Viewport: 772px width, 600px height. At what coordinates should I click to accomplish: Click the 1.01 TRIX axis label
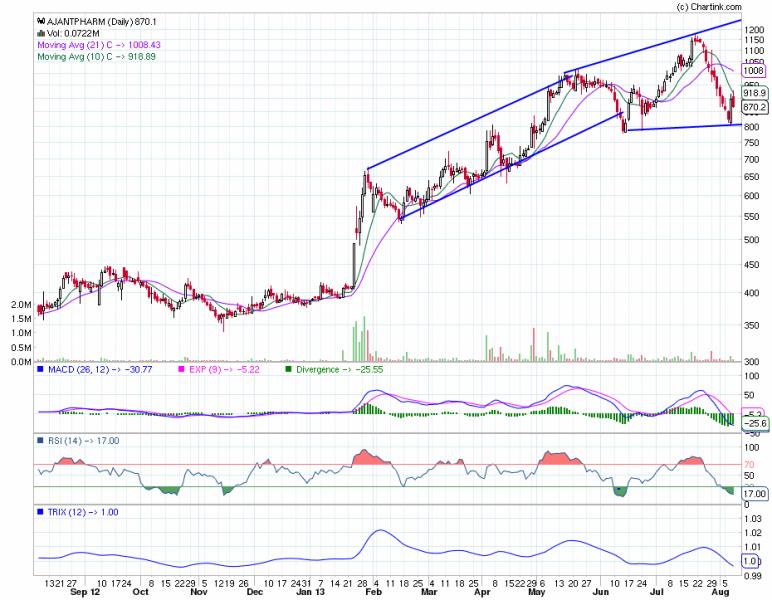point(753,547)
